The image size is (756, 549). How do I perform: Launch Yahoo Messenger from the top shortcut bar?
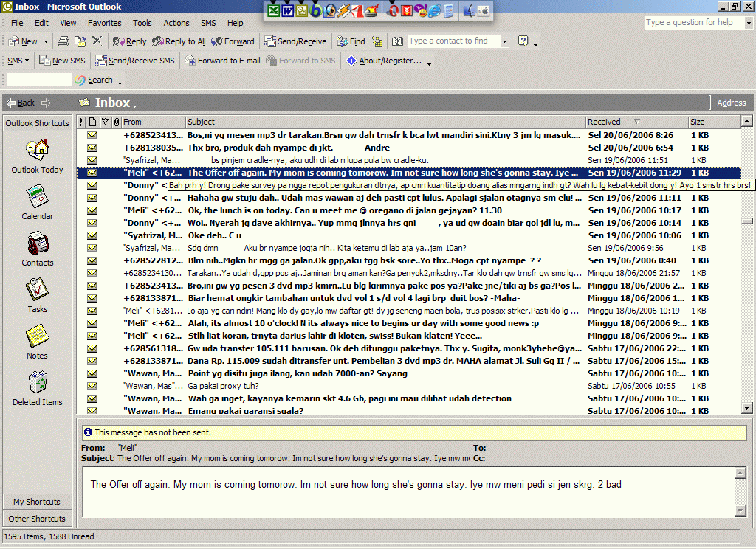pos(420,10)
